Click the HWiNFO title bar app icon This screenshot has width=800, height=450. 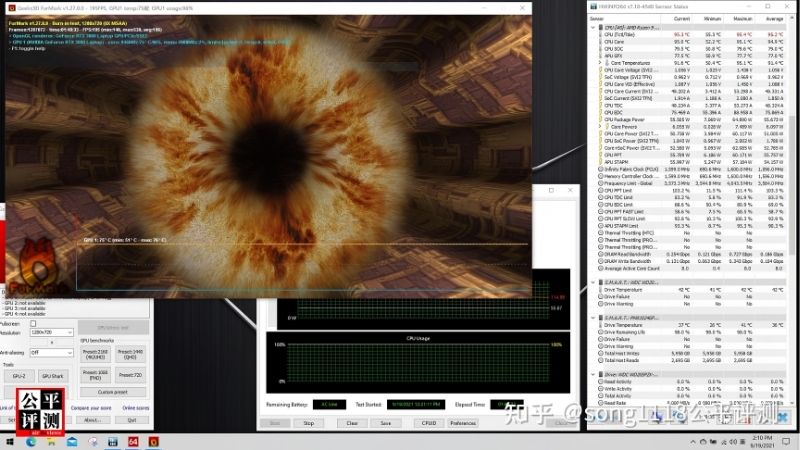point(593,7)
